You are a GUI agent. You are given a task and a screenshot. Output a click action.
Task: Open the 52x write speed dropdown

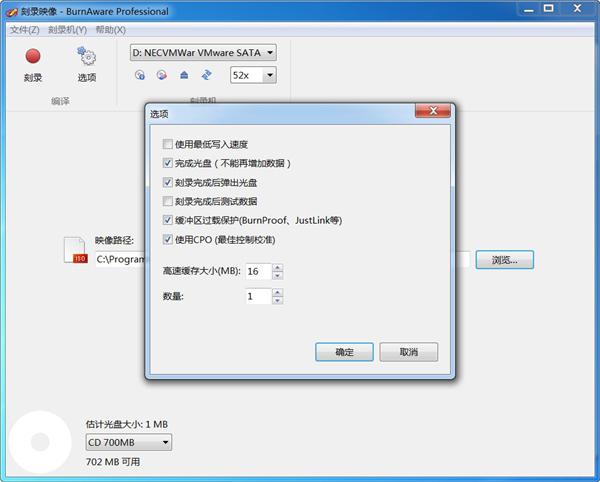pyautogui.click(x=253, y=75)
